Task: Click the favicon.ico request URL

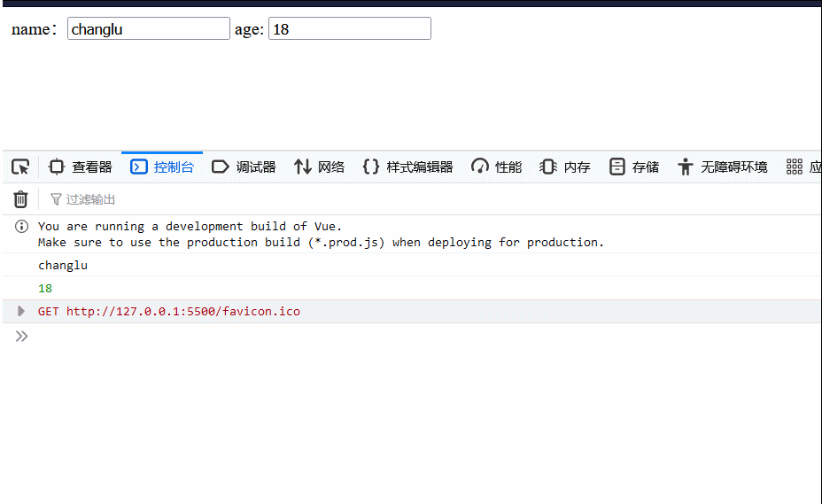Action: tap(183, 312)
